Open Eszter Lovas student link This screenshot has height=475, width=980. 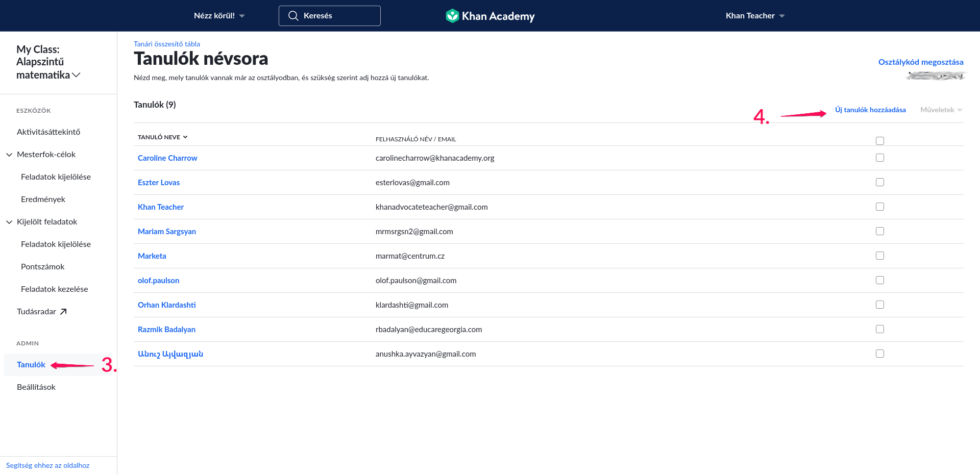tap(159, 183)
